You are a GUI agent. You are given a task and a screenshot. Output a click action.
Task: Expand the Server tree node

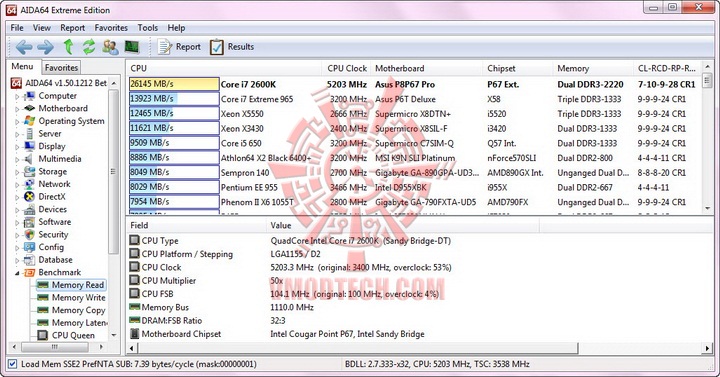point(17,134)
